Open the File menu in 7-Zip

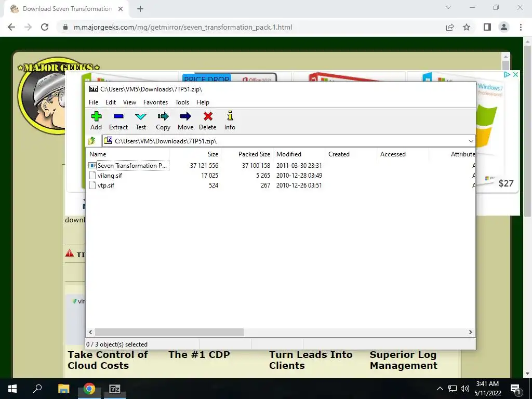94,102
